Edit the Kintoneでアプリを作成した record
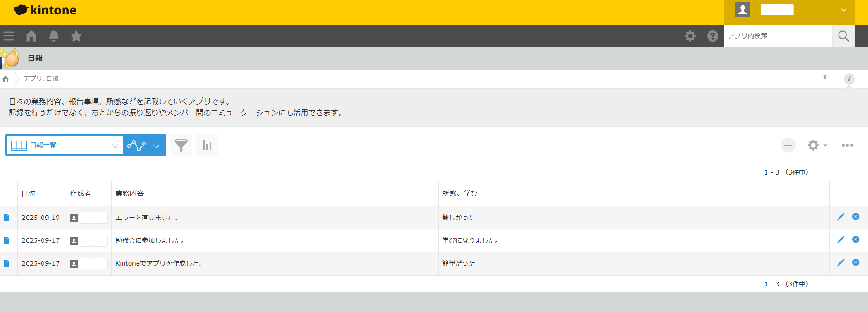This screenshot has width=868, height=311. 841,262
